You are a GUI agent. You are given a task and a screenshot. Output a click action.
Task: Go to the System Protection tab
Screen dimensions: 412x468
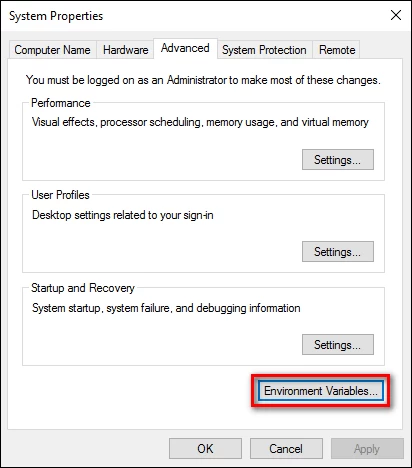(x=264, y=50)
